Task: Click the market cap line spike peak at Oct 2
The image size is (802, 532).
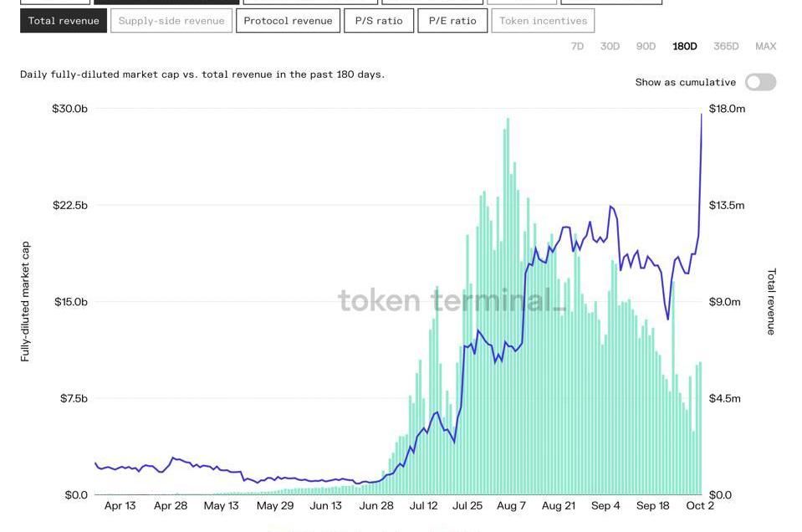Action: click(701, 115)
